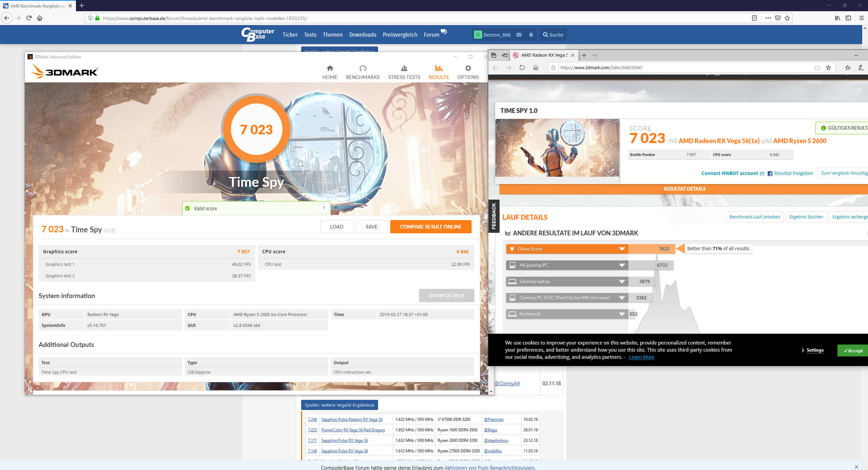Expand the Diese Score dropdown arrow

(x=622, y=249)
